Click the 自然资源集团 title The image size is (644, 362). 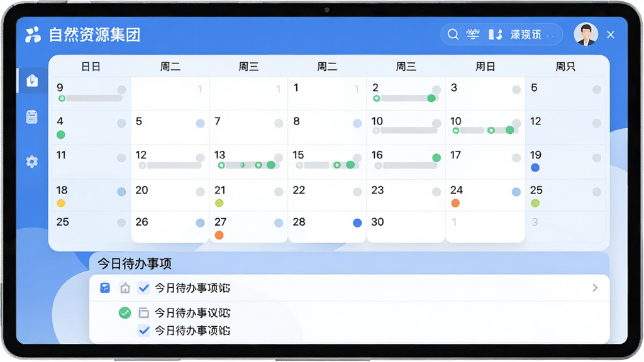coord(94,35)
